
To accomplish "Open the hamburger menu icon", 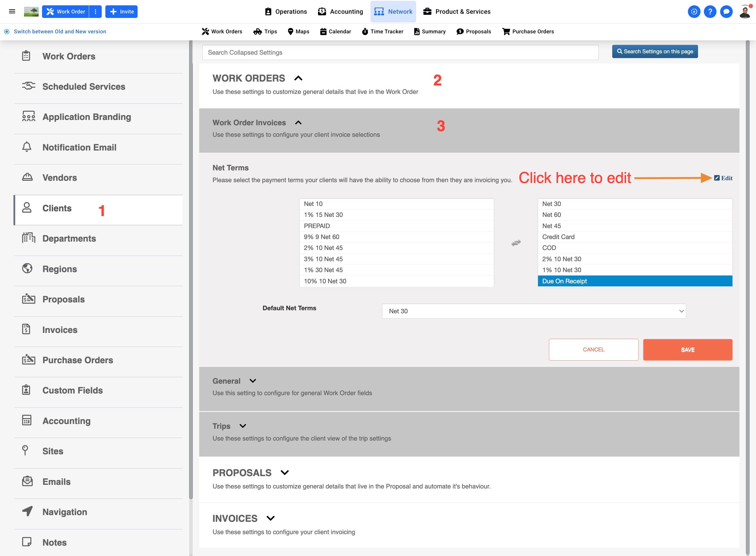I will click(x=12, y=11).
